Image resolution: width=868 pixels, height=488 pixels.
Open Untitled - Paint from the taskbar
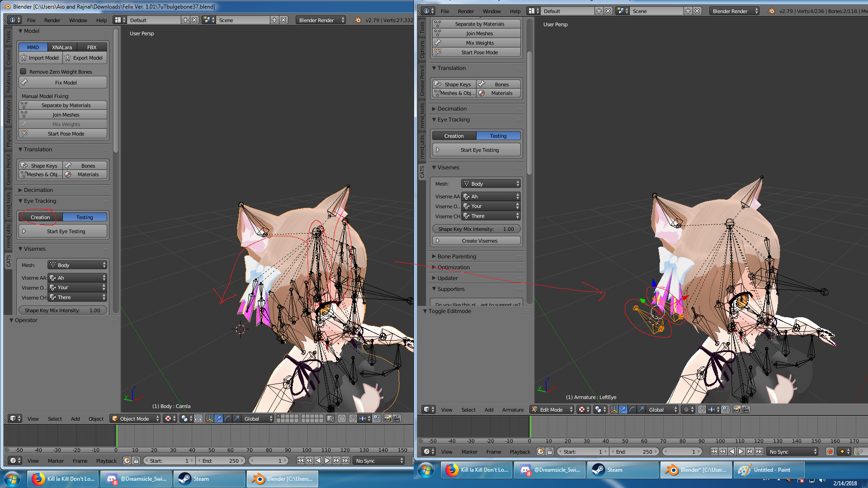(769, 470)
